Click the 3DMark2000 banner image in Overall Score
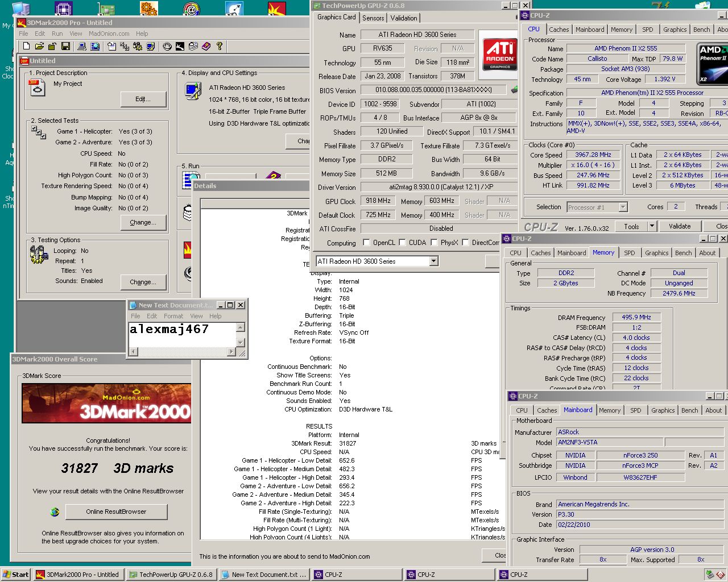This screenshot has width=728, height=582. (x=106, y=403)
